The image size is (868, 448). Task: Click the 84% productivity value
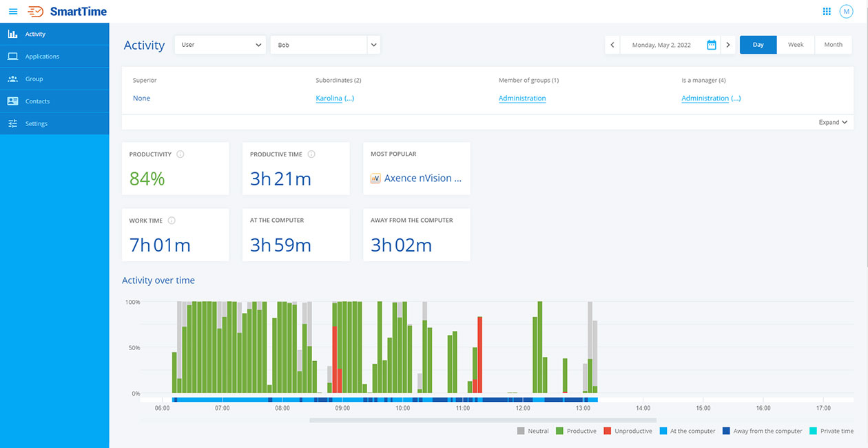(147, 179)
